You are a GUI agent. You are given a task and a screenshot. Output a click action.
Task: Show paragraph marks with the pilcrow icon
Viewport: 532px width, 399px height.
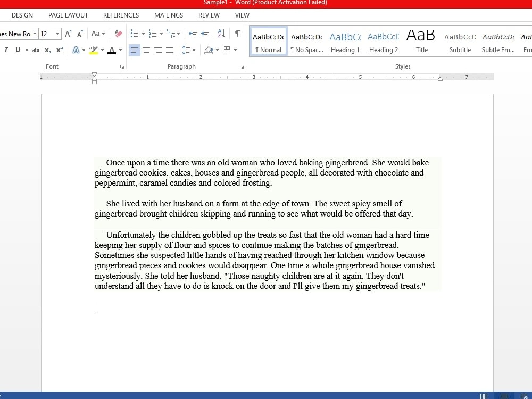tap(237, 33)
